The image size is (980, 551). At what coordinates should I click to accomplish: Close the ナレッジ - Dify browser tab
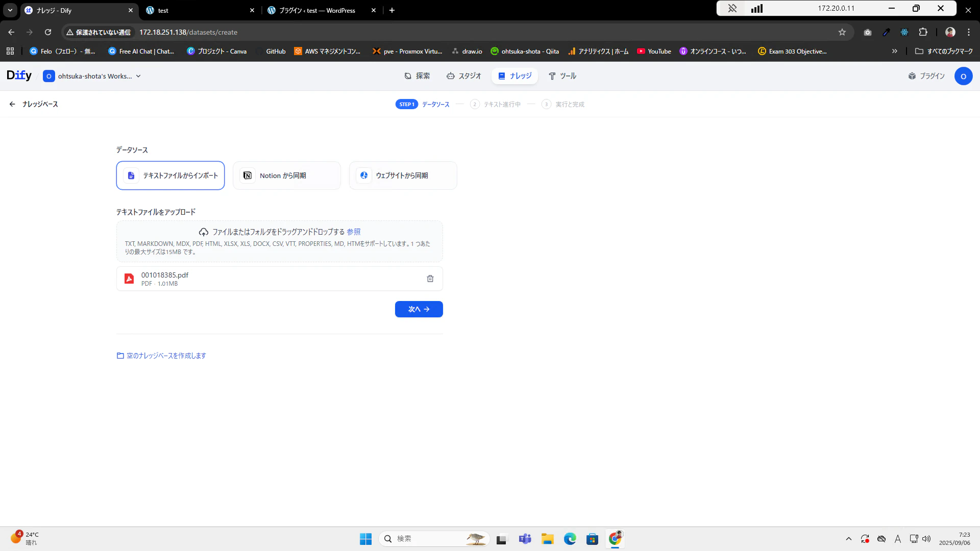tap(131, 10)
